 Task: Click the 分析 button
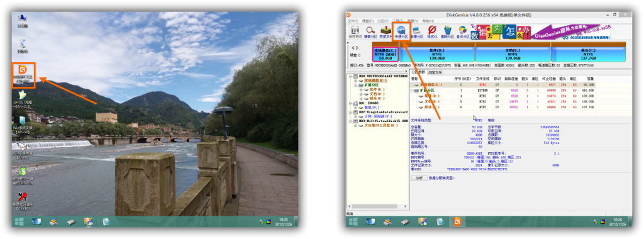click(418, 178)
